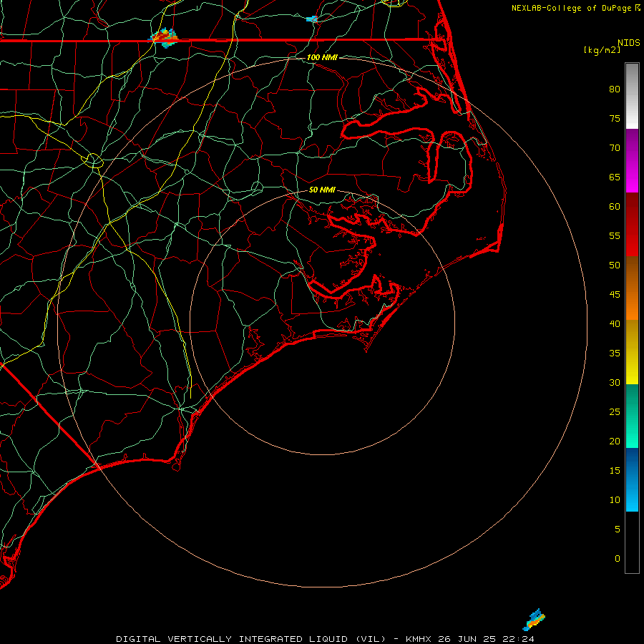Click the scale value 45

pos(615,295)
